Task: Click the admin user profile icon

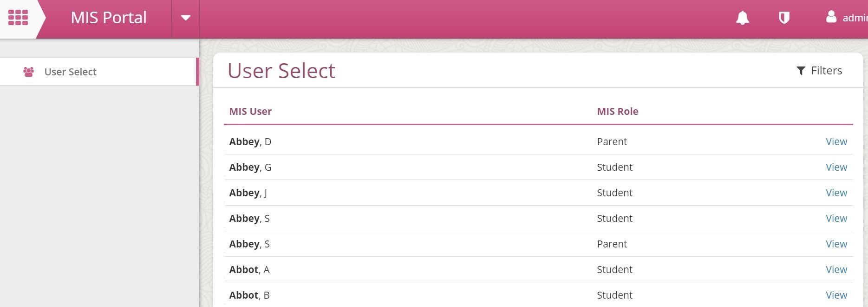Action: coord(831,17)
